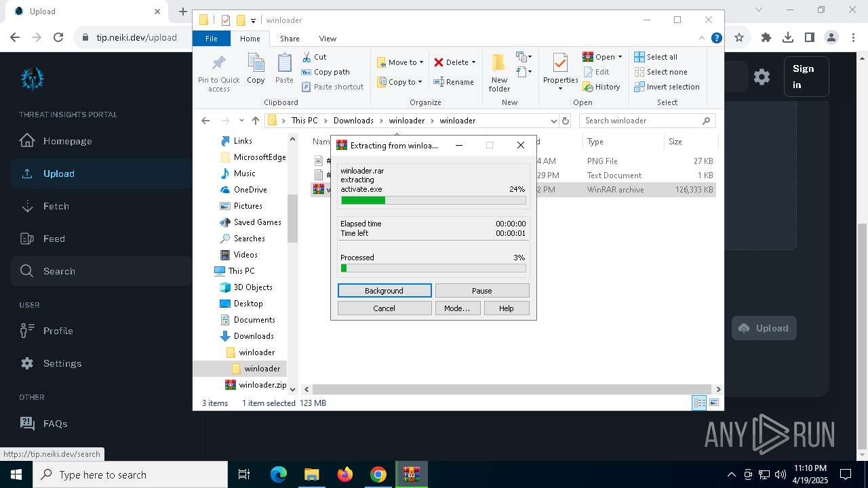Click Explorer up arrow
Screen dimensions: 868x488
[x=255, y=121]
